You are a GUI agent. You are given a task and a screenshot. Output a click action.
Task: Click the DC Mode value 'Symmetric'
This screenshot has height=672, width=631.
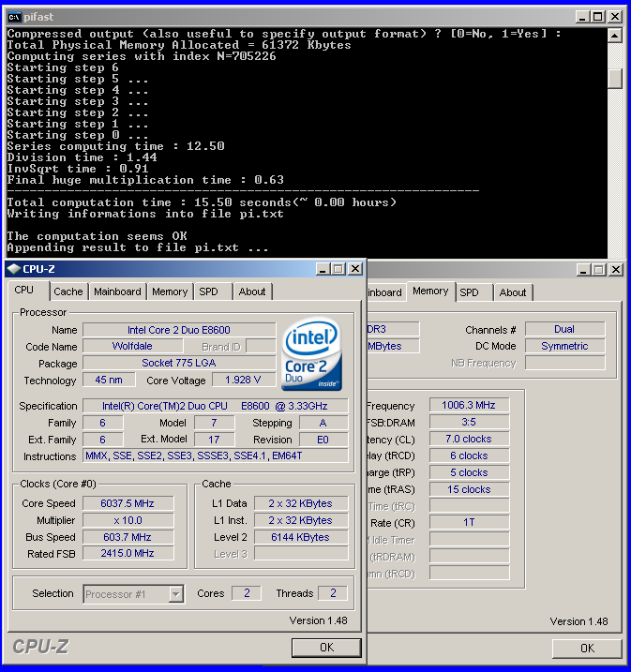(x=565, y=346)
